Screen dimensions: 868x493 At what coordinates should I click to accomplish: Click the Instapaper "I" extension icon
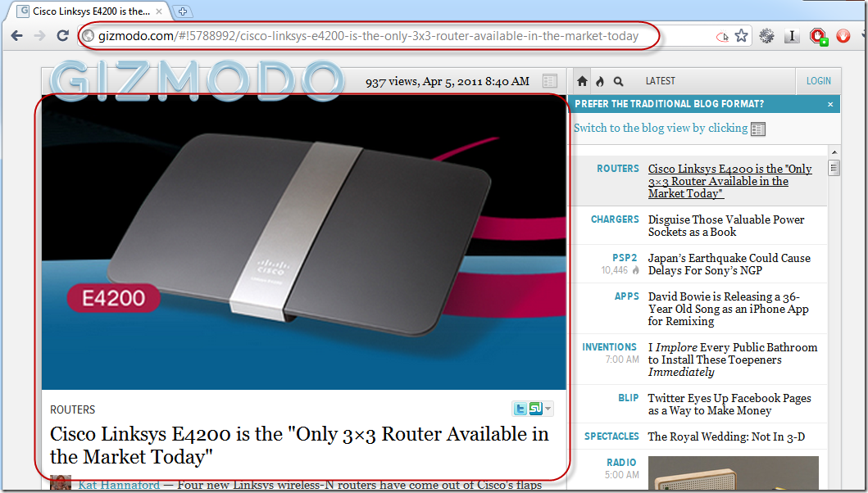point(792,36)
